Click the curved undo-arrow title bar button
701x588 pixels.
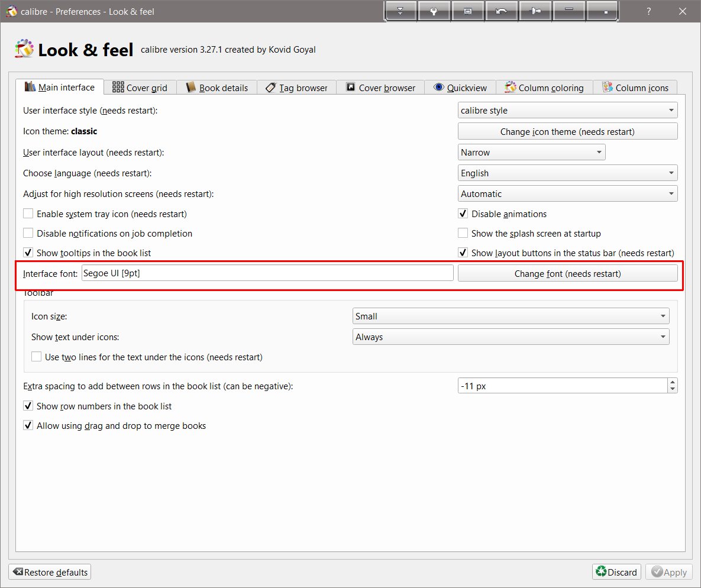pos(501,11)
